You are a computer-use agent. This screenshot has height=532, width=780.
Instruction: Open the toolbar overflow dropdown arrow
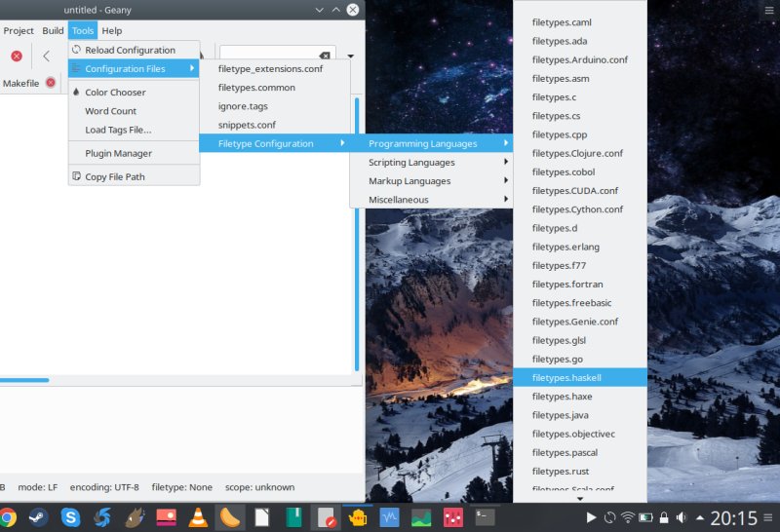click(x=350, y=57)
